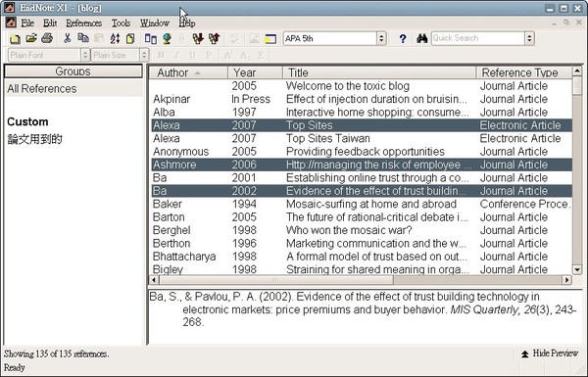Open the Edit menu
Viewport: 588px width, 377px height.
50,23
